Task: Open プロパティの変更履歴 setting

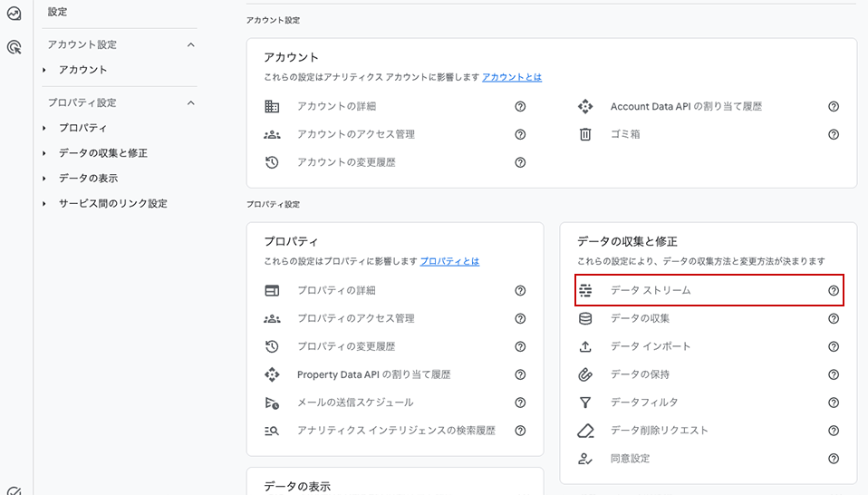Action: click(x=346, y=346)
